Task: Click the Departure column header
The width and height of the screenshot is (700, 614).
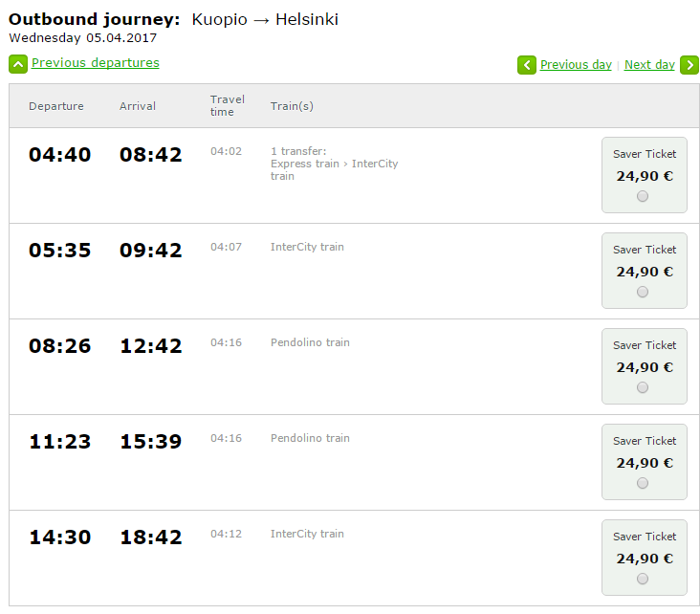Action: (56, 106)
